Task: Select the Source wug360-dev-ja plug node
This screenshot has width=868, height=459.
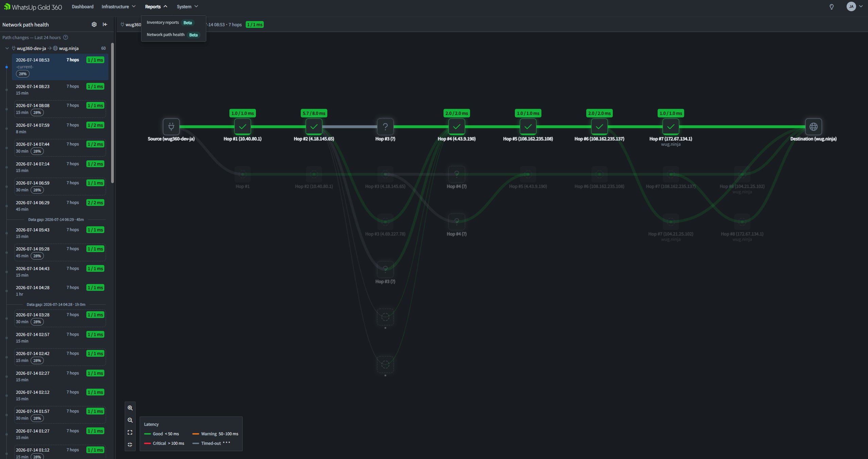Action: pos(171,127)
